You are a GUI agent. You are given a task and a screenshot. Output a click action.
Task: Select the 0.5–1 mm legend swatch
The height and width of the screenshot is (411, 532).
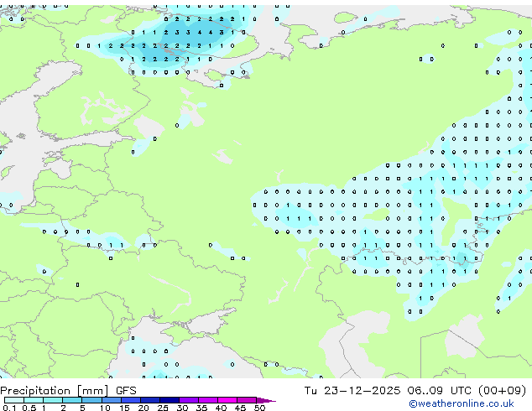pos(34,400)
